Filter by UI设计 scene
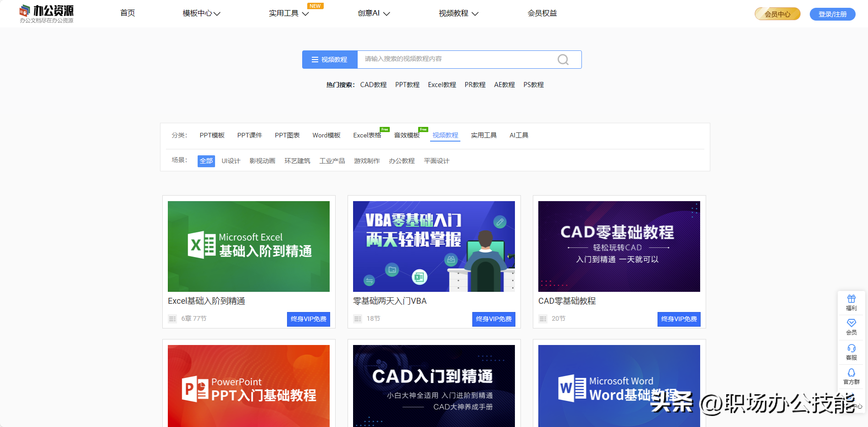This screenshot has height=427, width=868. pos(231,161)
